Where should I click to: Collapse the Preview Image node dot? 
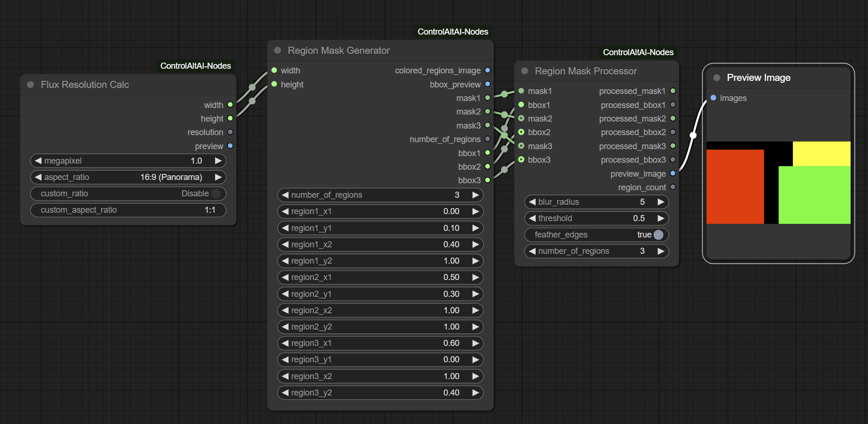(717, 78)
